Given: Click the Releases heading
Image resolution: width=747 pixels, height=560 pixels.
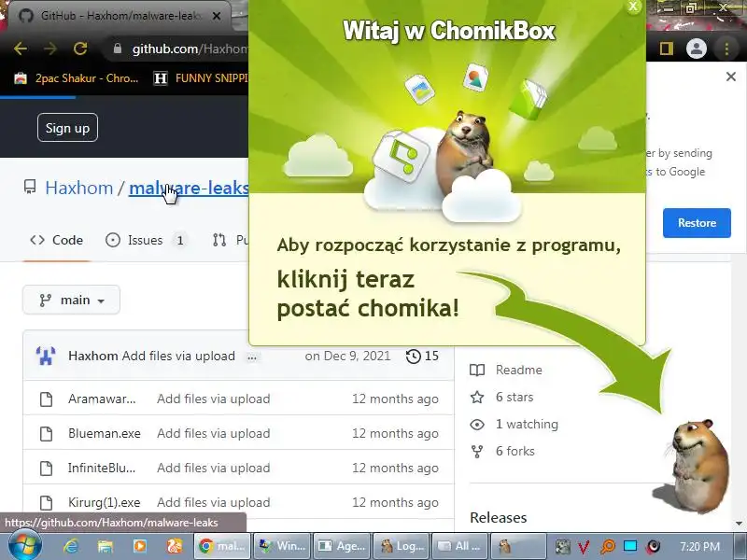Looking at the screenshot, I should pyautogui.click(x=499, y=518).
